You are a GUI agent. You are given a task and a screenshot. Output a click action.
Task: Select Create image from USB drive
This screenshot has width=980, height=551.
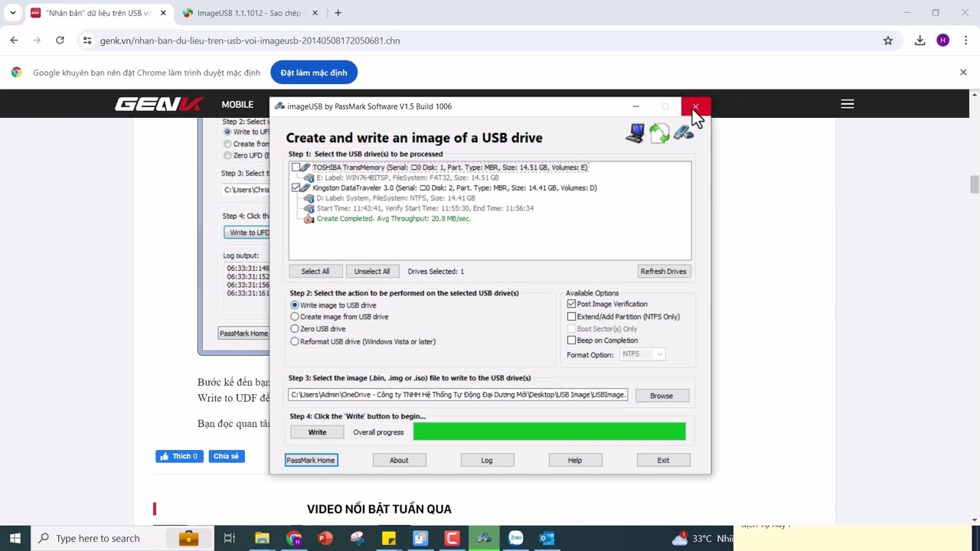point(295,317)
